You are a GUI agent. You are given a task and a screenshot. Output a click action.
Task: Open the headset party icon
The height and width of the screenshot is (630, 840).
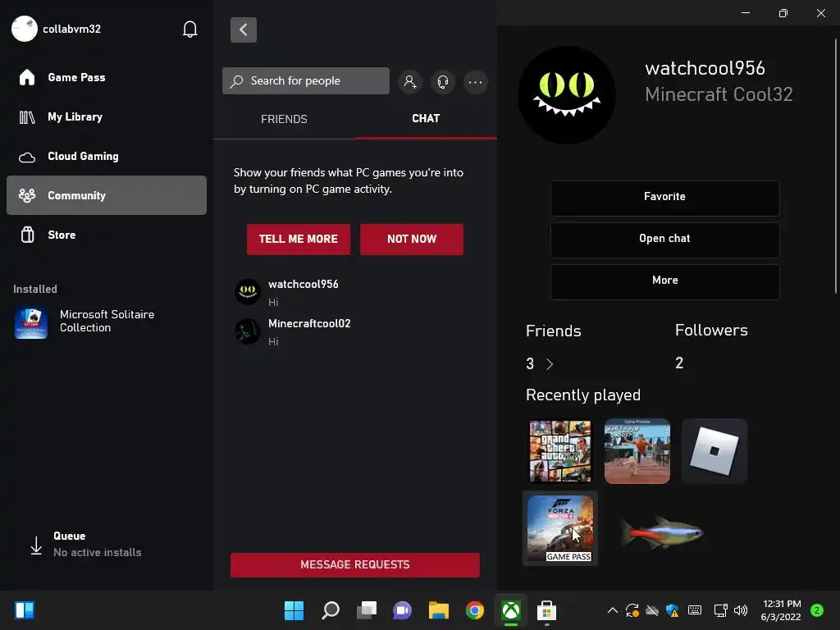tap(442, 81)
